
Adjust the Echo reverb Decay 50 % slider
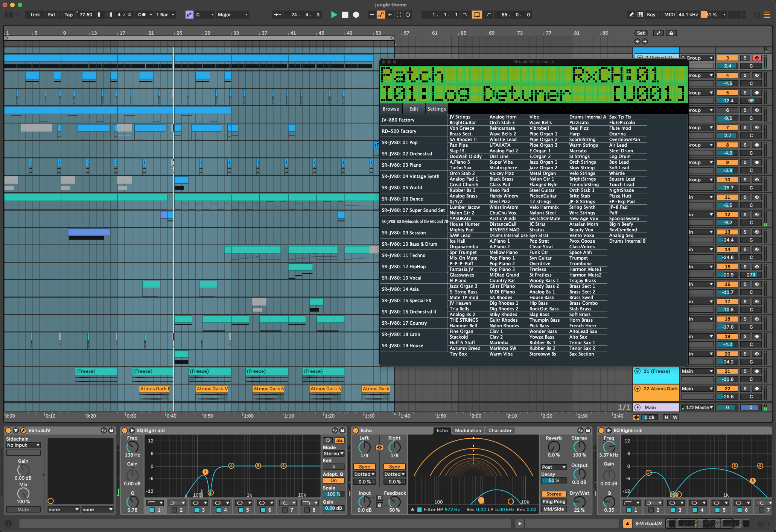click(x=554, y=480)
